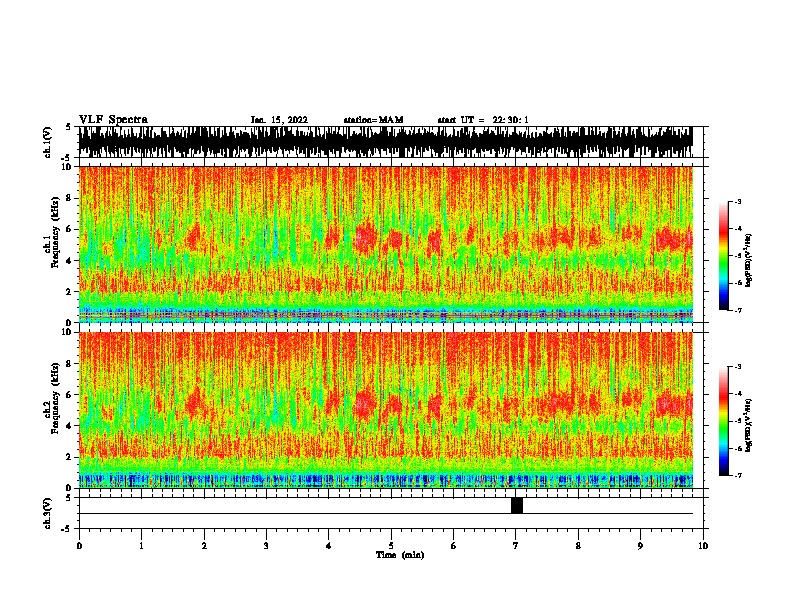Image resolution: width=792 pixels, height=612 pixels.
Task: Click the ch.2 spectrogram color bar
Action: coord(724,421)
